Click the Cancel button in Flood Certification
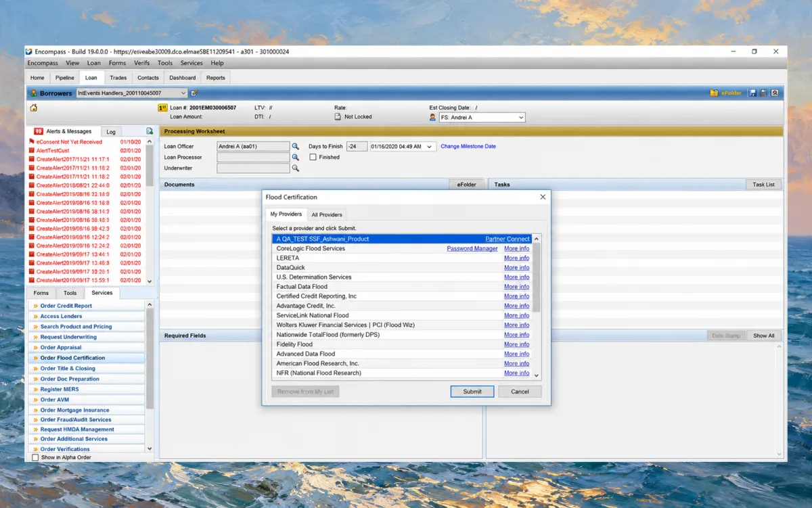Viewport: 812px width, 508px height. [x=520, y=392]
